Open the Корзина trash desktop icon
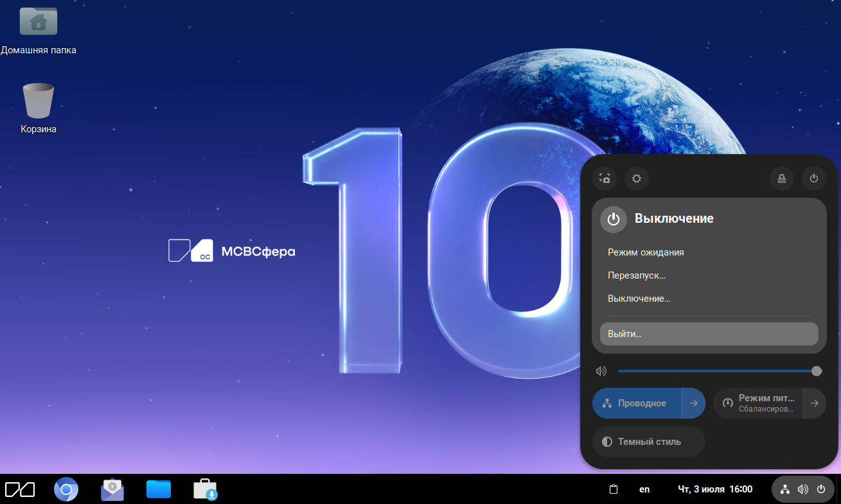The width and height of the screenshot is (841, 504). pos(39,108)
